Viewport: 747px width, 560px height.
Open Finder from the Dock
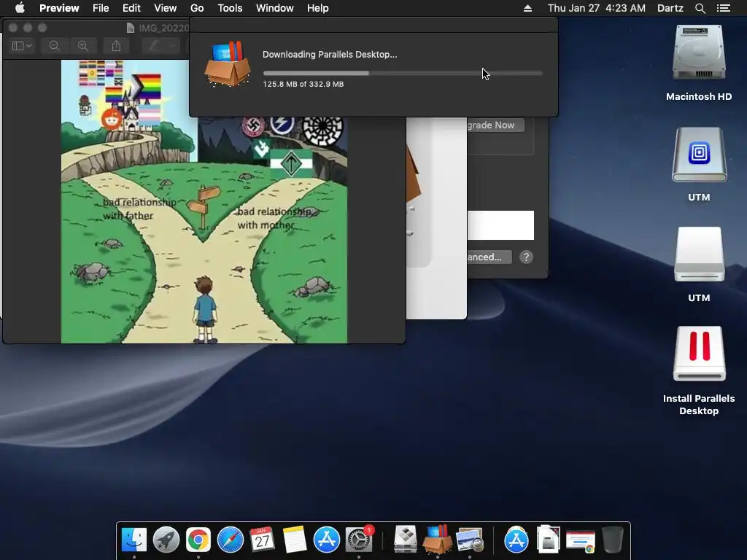[134, 540]
